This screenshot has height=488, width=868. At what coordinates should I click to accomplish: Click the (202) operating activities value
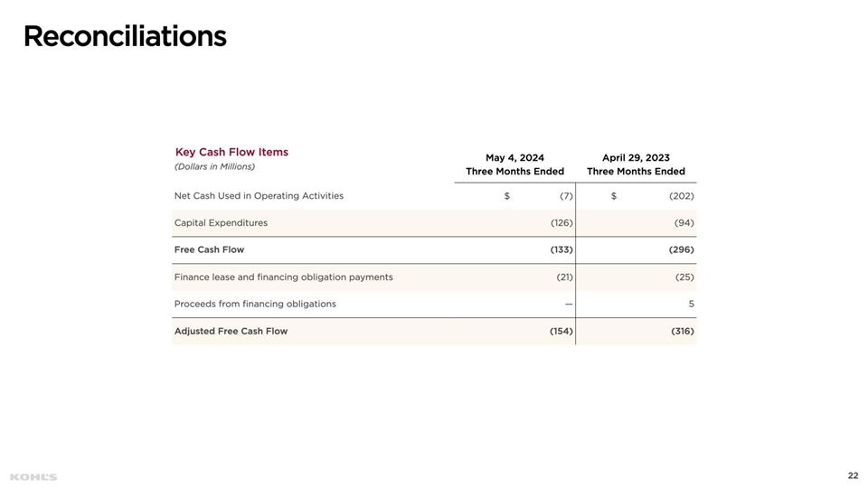[681, 196]
